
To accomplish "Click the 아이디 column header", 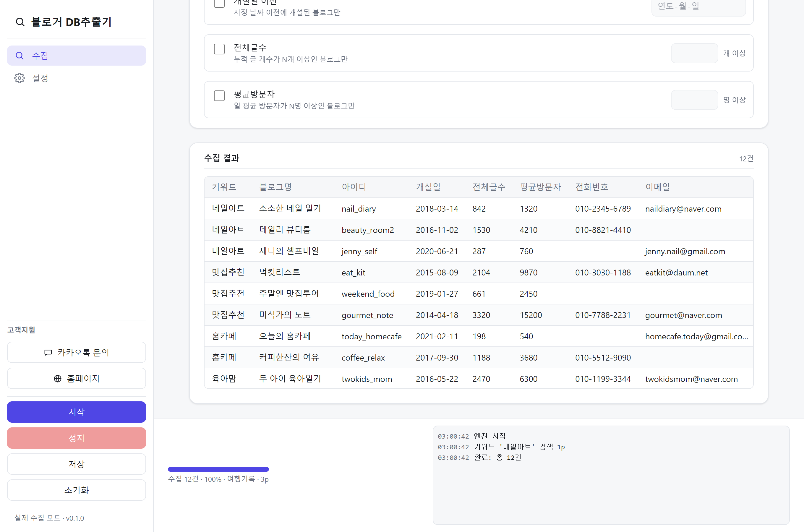I will [x=354, y=187].
